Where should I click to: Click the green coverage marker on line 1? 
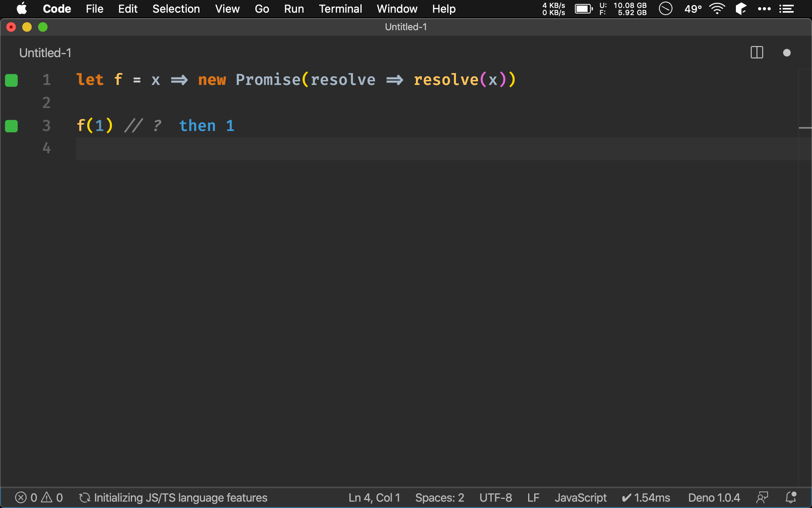[x=11, y=80]
